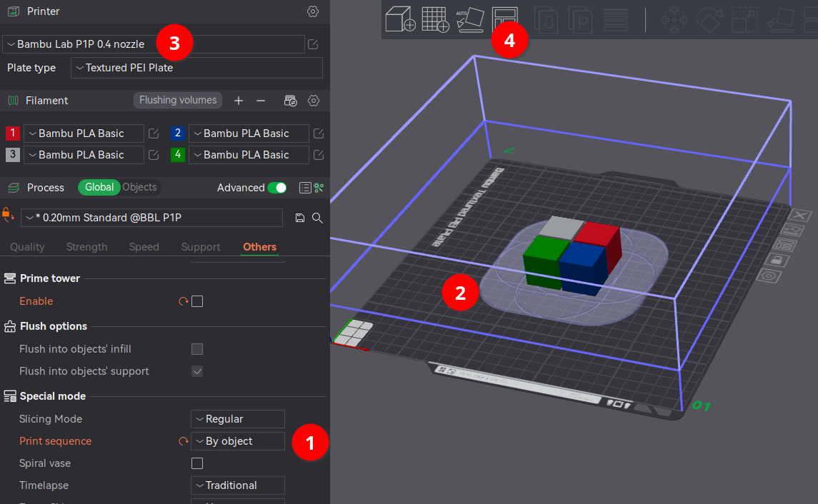818x504 pixels.
Task: Click the red filament 1 color swatch
Action: coord(12,133)
